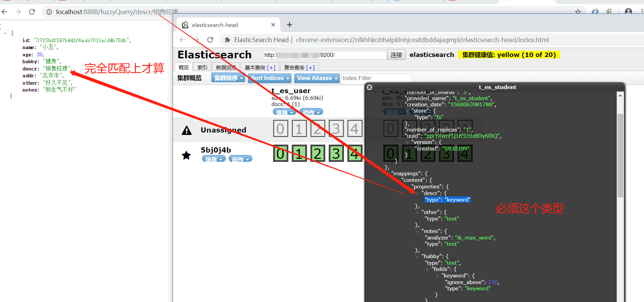Screen dimensions: 644x302
Task: View site info for the localhost page
Action: tap(49, 12)
